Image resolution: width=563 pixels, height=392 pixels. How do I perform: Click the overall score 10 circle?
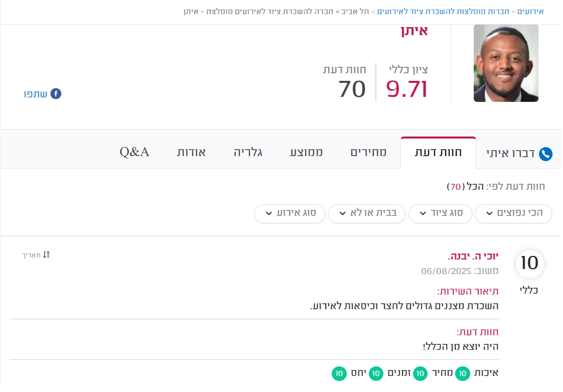(529, 264)
